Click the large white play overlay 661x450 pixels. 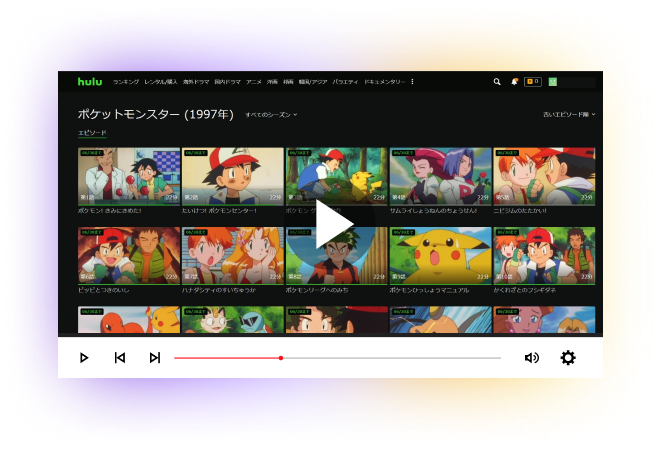pos(334,224)
